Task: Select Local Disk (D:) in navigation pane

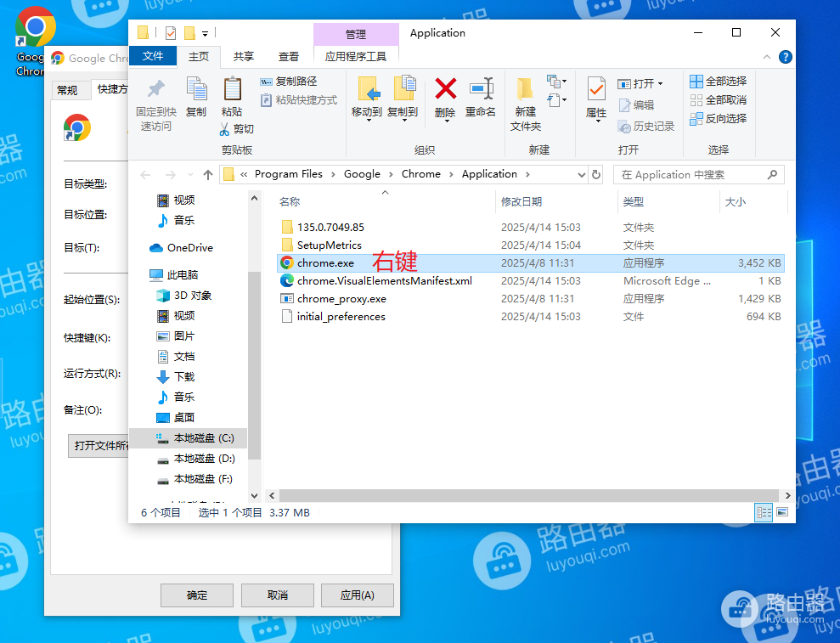Action: tap(195, 459)
